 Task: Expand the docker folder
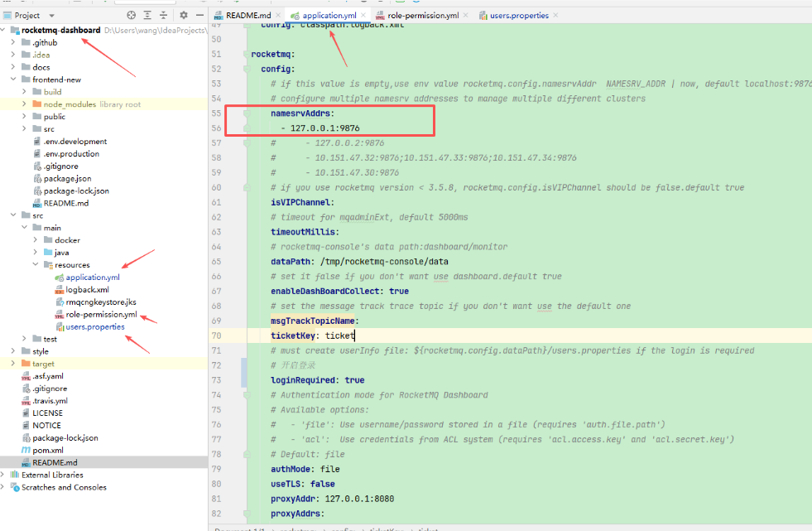click(36, 240)
